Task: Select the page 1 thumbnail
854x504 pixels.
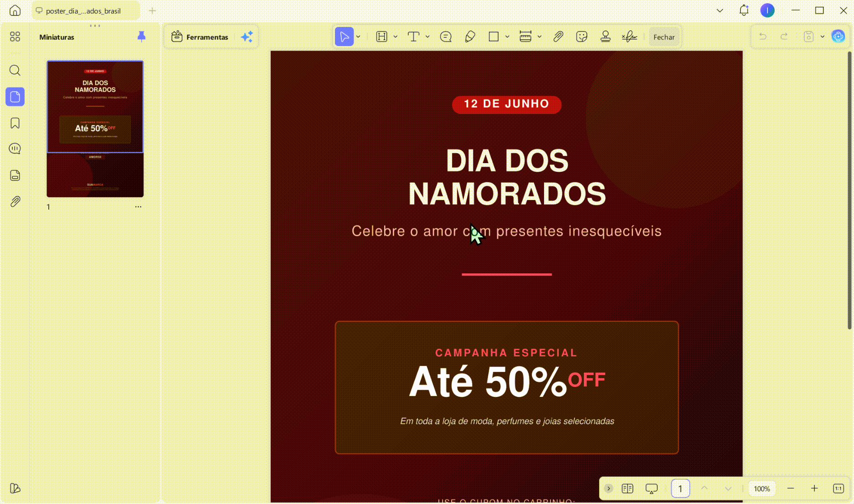Action: [95, 129]
